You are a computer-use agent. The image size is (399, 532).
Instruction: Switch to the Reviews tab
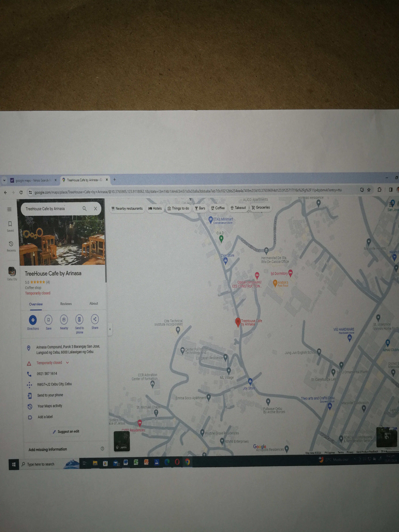[66, 304]
